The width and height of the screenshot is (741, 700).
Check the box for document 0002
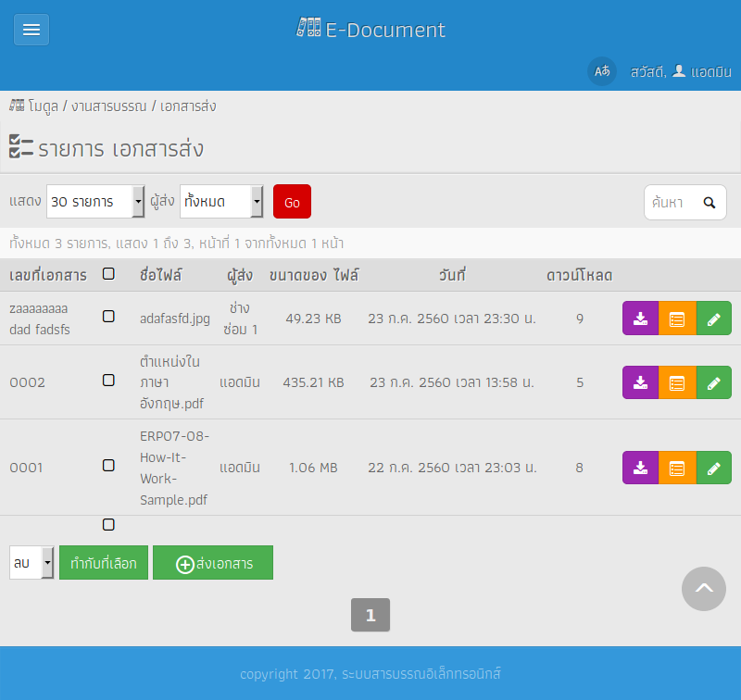click(x=108, y=381)
